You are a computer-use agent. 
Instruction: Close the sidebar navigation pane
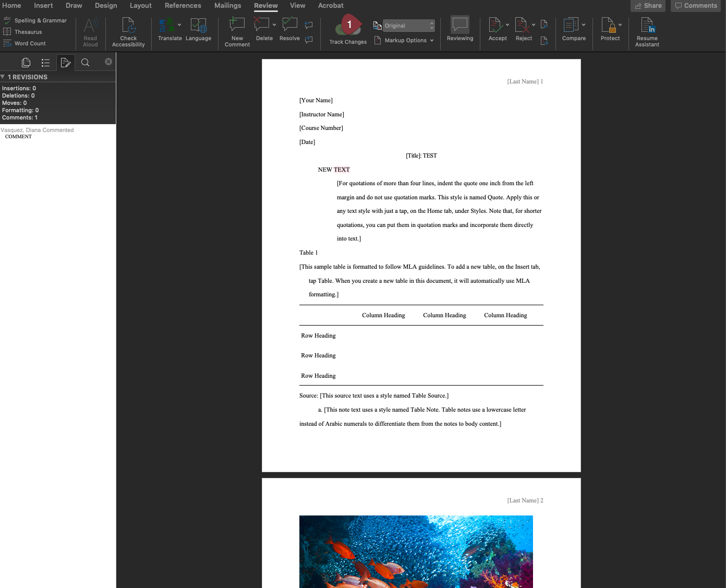[108, 62]
